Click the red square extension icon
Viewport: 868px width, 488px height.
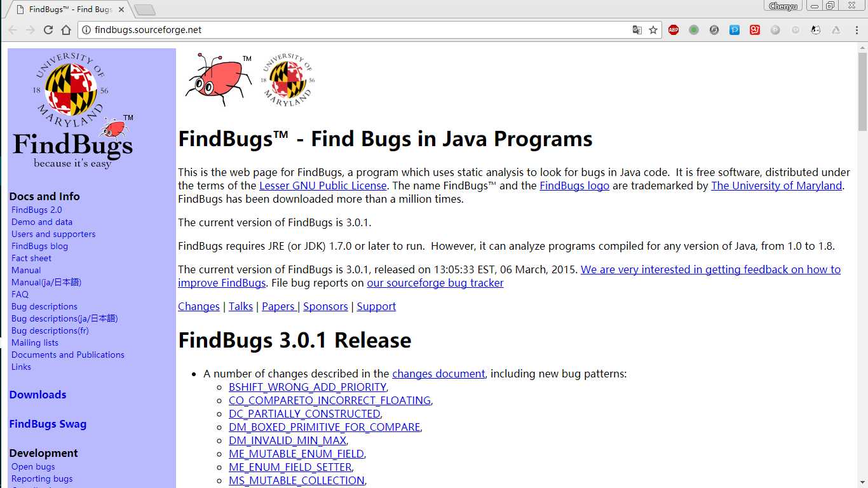(x=755, y=30)
